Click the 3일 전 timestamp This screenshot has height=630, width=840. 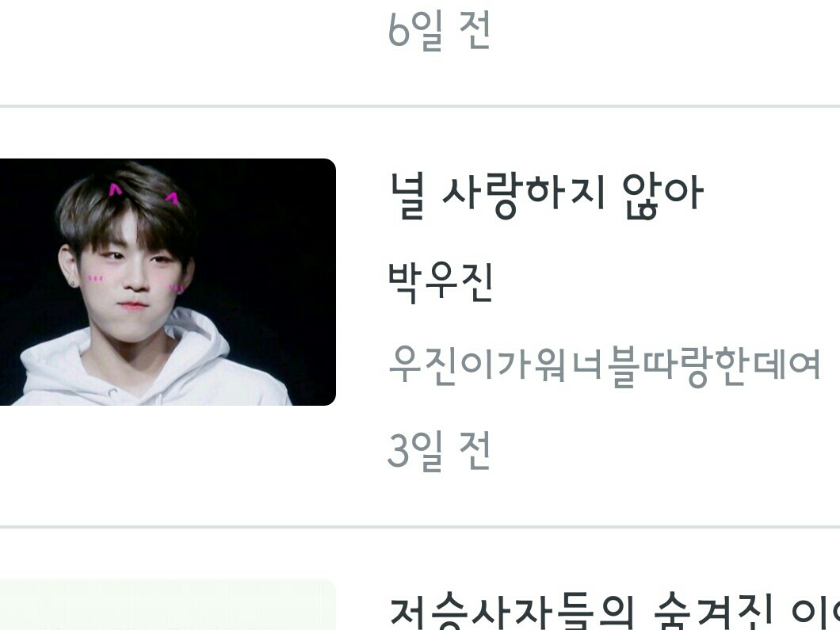[438, 451]
